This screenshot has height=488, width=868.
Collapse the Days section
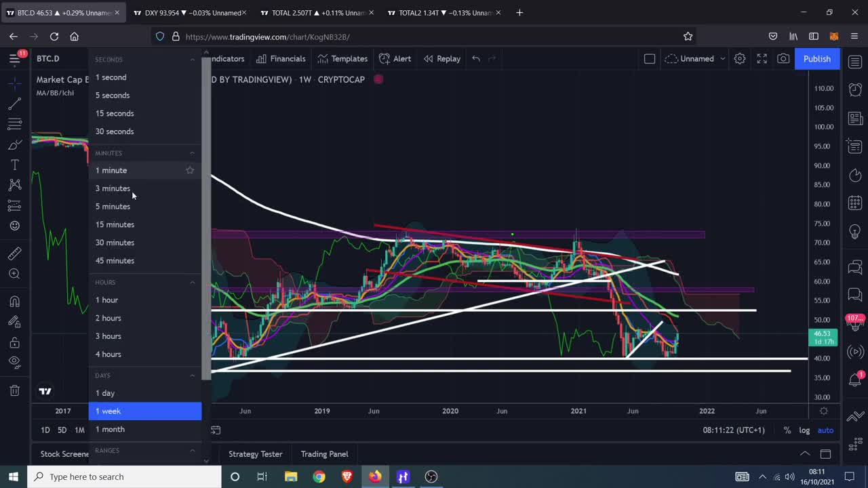[x=192, y=375]
